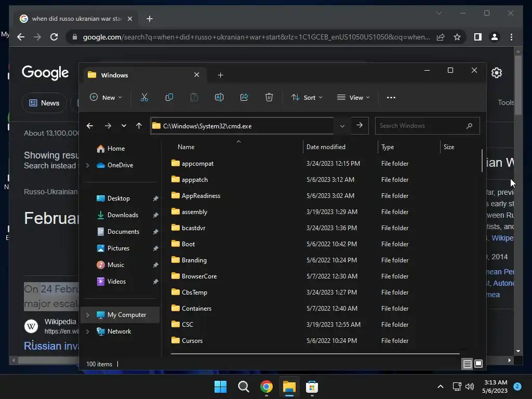The height and width of the screenshot is (399, 532).
Task: Open Chrome side panel icon
Action: [x=478, y=37]
